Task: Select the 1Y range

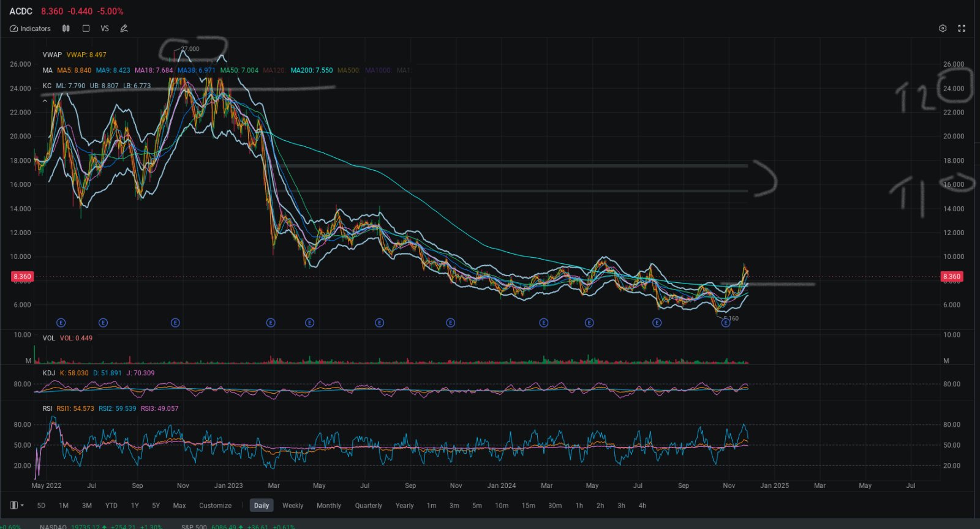Action: pyautogui.click(x=135, y=506)
